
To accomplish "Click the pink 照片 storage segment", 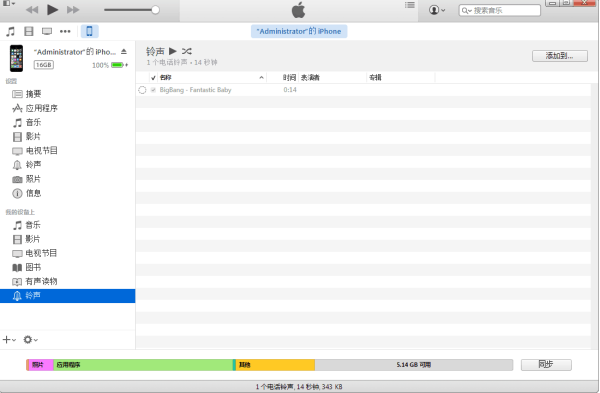I will tap(41, 365).
